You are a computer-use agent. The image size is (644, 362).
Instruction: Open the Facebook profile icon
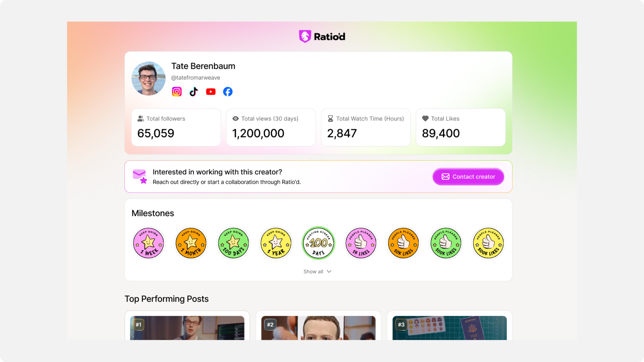click(228, 92)
